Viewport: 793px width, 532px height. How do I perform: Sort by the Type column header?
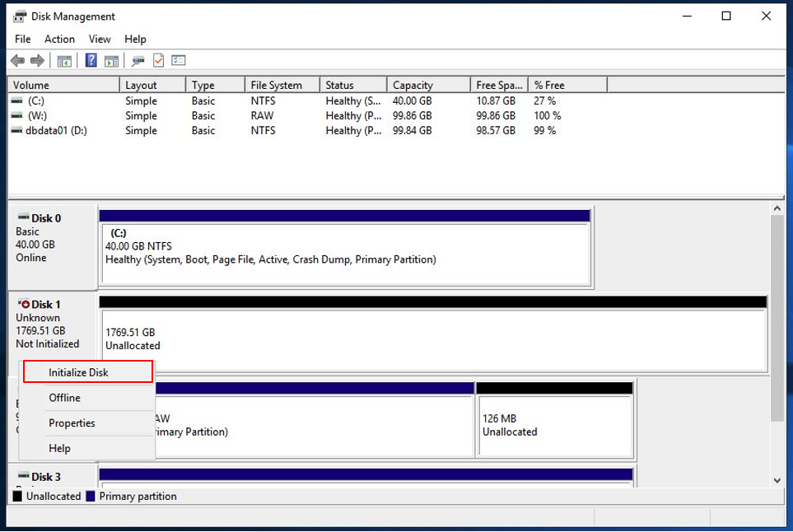216,85
